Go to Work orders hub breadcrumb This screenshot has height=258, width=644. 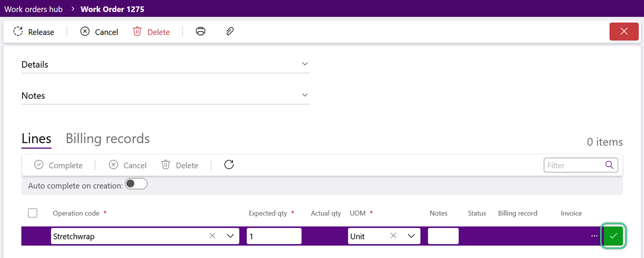tap(33, 9)
